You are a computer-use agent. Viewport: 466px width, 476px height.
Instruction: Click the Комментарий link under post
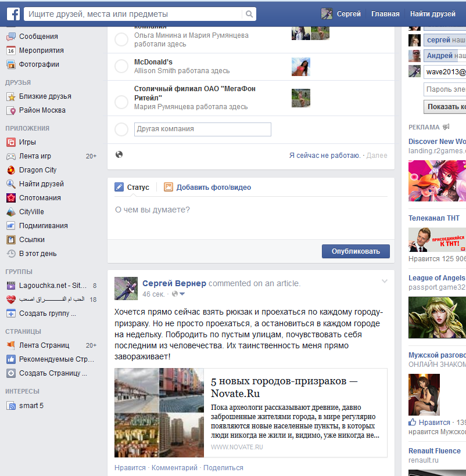[x=174, y=468]
